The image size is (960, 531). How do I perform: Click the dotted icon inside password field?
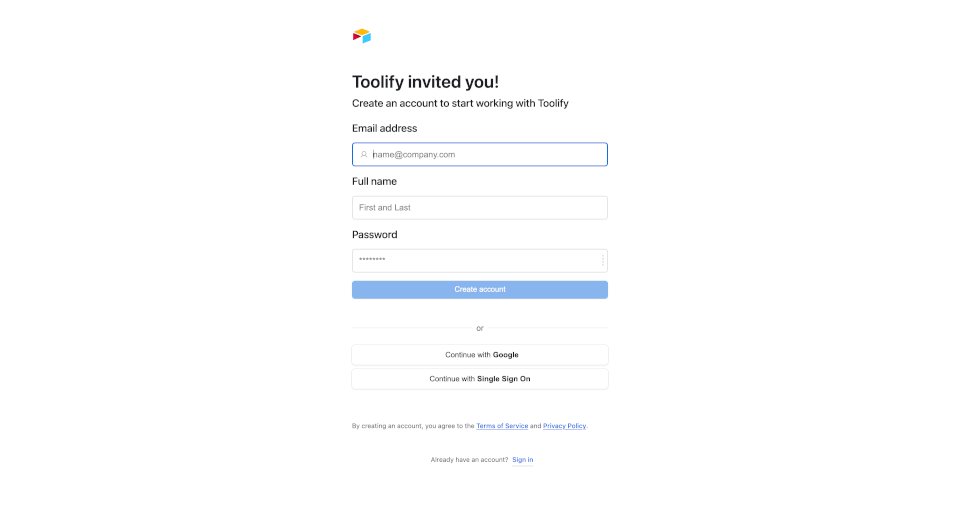tap(602, 260)
